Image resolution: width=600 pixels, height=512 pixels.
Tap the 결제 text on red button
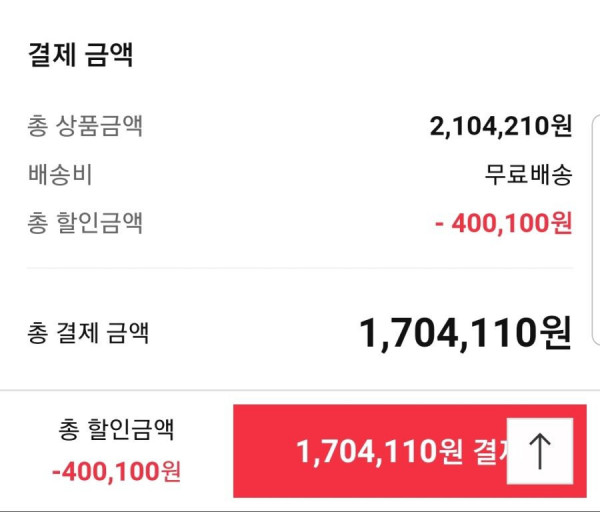tap(492, 452)
